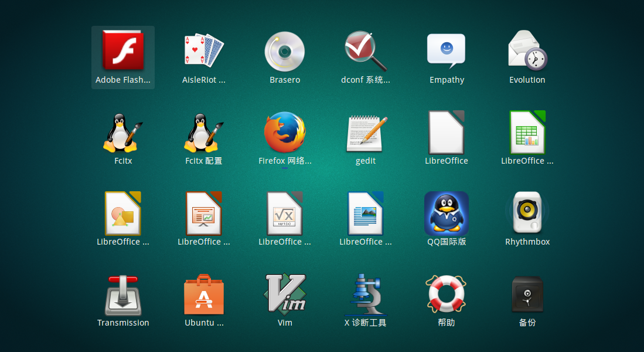Open Fcitx 配置 configuration tool

coord(204,133)
